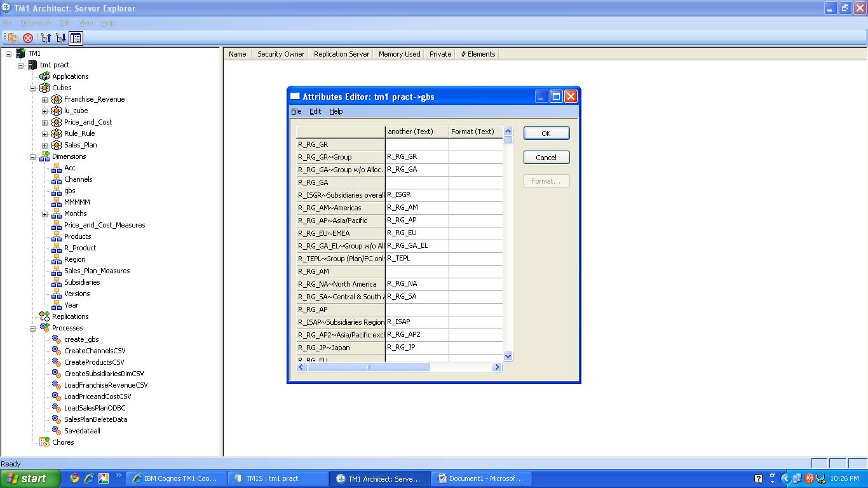Click the red delete icon in toolbar
The width and height of the screenshot is (868, 488).
click(x=28, y=38)
